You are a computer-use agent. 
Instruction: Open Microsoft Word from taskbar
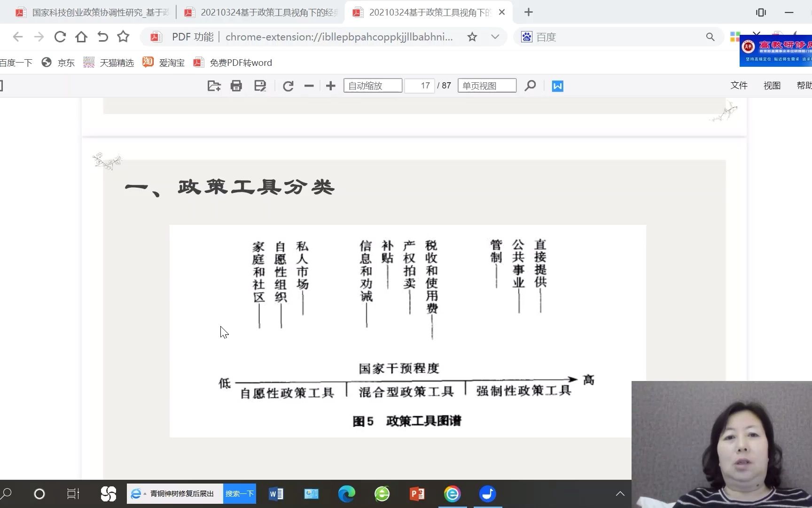276,494
